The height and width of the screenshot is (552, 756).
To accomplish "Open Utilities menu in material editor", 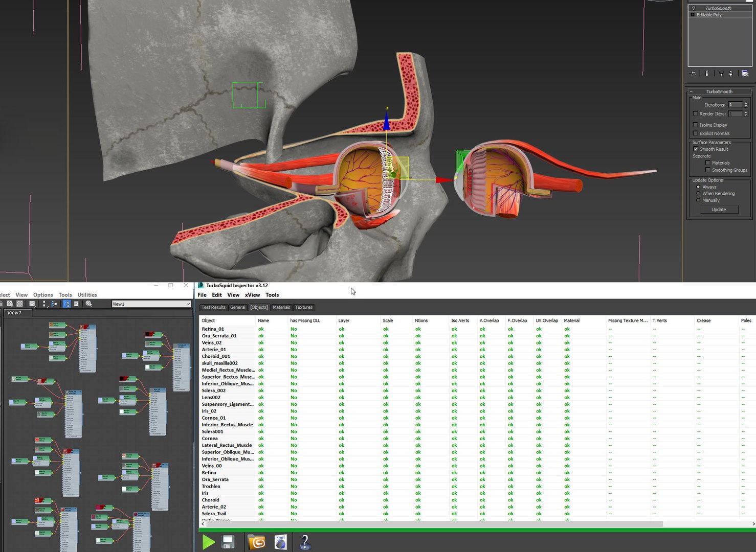I will pyautogui.click(x=87, y=295).
